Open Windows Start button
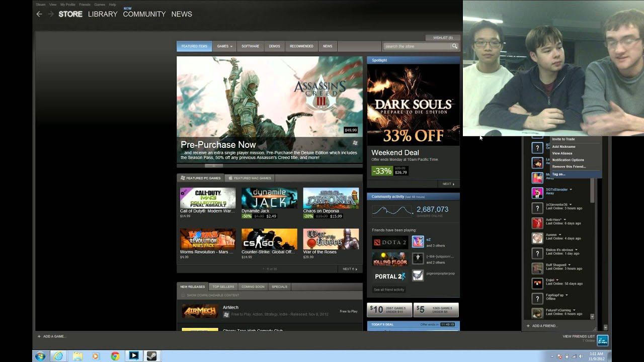The image size is (644, 362). click(40, 356)
